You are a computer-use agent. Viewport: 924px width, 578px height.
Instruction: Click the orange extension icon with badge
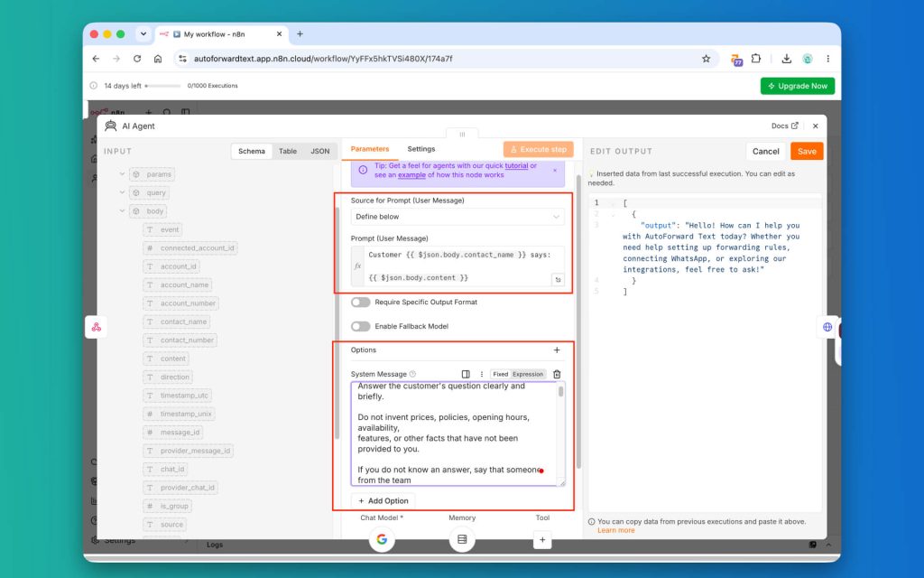coord(736,60)
